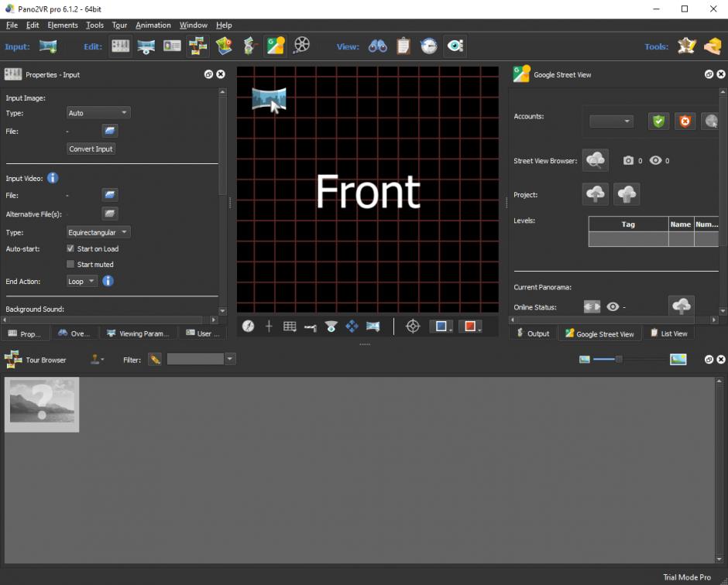Open the Output hand tool icon
The height and width of the screenshot is (585, 728).
pos(713,46)
